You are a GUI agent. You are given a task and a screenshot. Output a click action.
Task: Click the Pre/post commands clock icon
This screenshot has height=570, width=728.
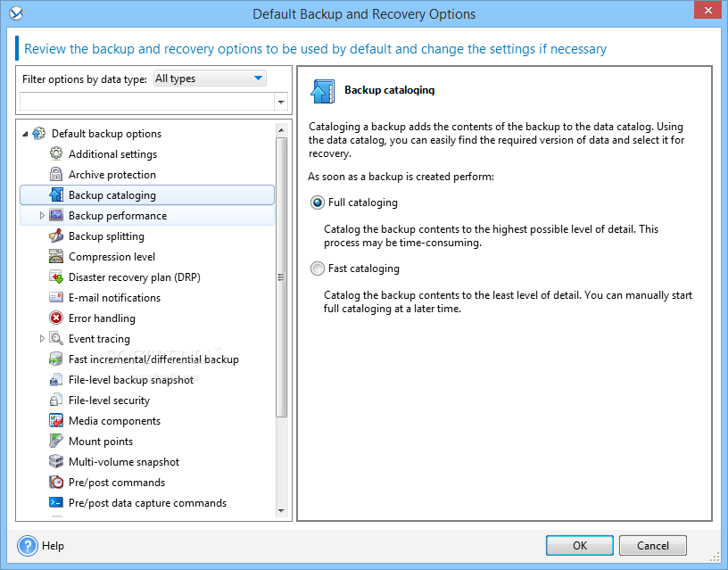pyautogui.click(x=56, y=483)
